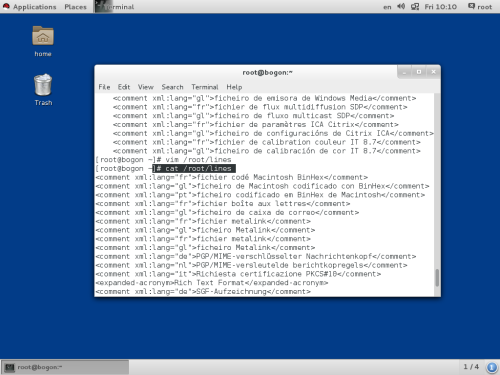500x375 pixels.
Task: Open the Places menu
Action: click(x=75, y=7)
